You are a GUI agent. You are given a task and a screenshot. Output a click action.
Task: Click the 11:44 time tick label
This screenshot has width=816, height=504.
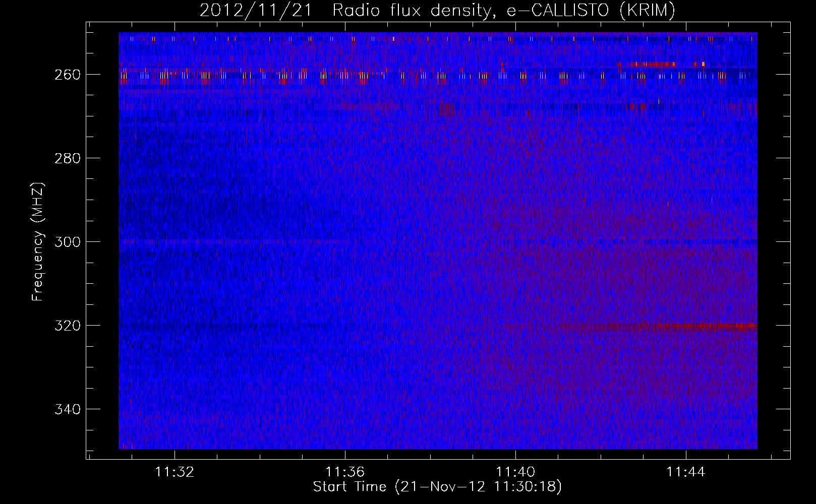[686, 472]
